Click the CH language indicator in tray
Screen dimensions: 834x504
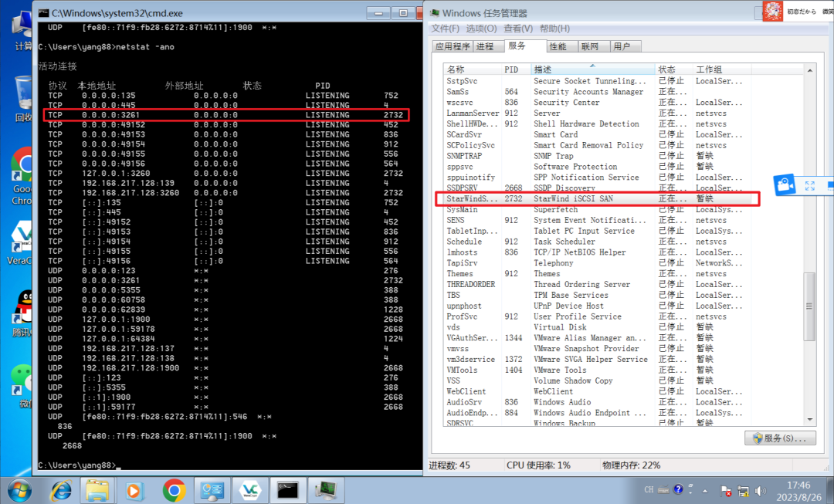(649, 489)
